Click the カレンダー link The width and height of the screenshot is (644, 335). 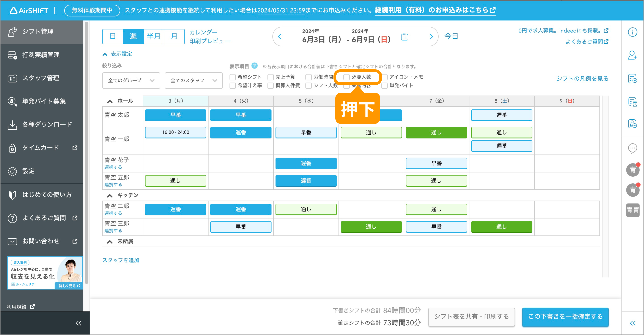[203, 32]
